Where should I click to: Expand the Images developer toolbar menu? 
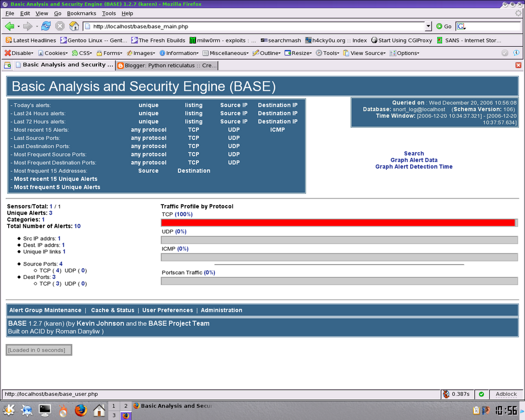(x=140, y=53)
